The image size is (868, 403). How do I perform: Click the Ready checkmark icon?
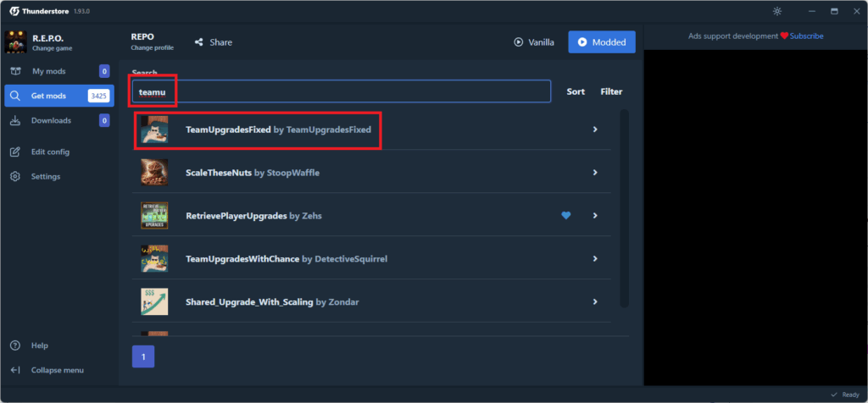pyautogui.click(x=834, y=395)
